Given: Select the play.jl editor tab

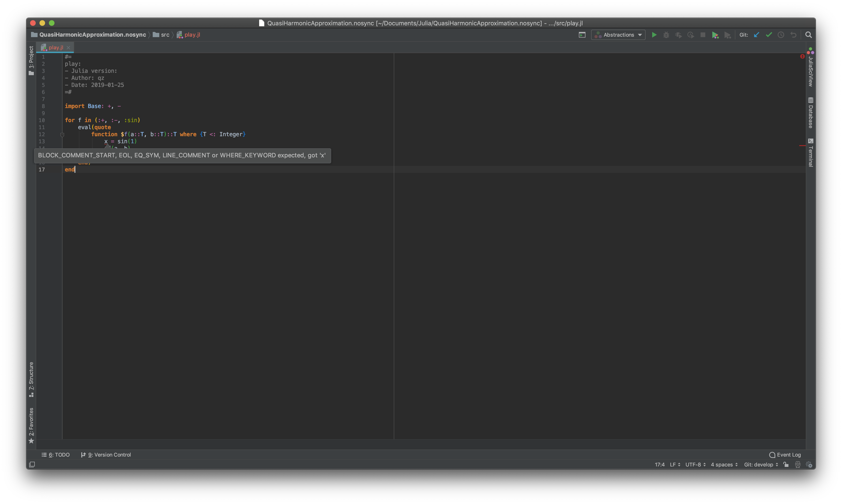Looking at the screenshot, I should pyautogui.click(x=56, y=47).
